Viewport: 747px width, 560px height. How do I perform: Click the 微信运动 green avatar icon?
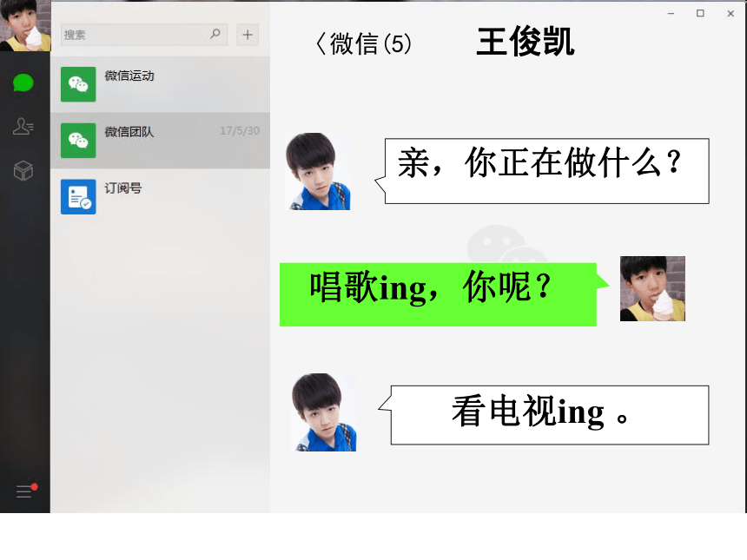[x=78, y=84]
